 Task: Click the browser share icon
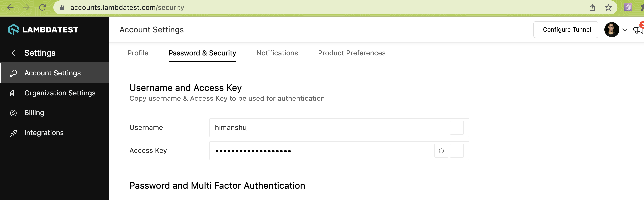[592, 8]
